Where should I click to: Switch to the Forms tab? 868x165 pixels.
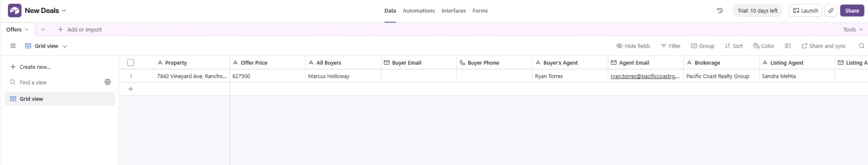point(480,11)
